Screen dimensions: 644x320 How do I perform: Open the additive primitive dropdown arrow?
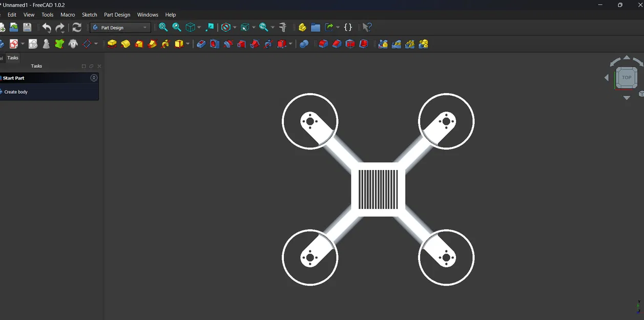(x=188, y=44)
